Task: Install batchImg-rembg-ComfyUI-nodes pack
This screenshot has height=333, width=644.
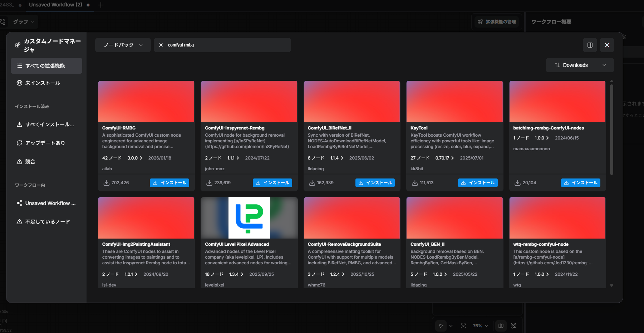Action: click(x=581, y=183)
